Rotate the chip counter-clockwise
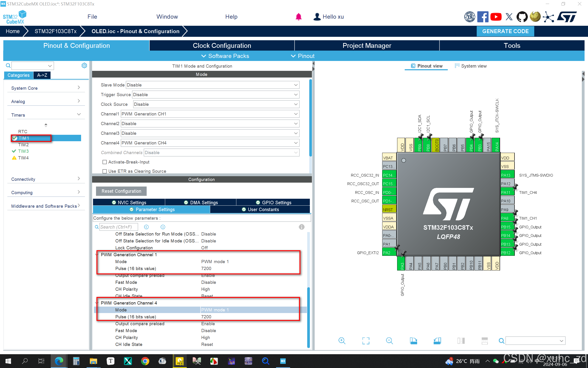 437,340
